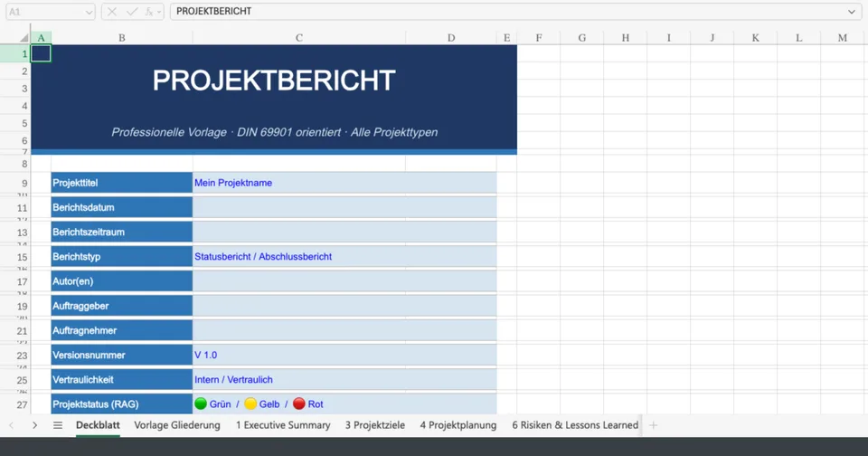
Task: Select column I header
Action: [x=669, y=38]
